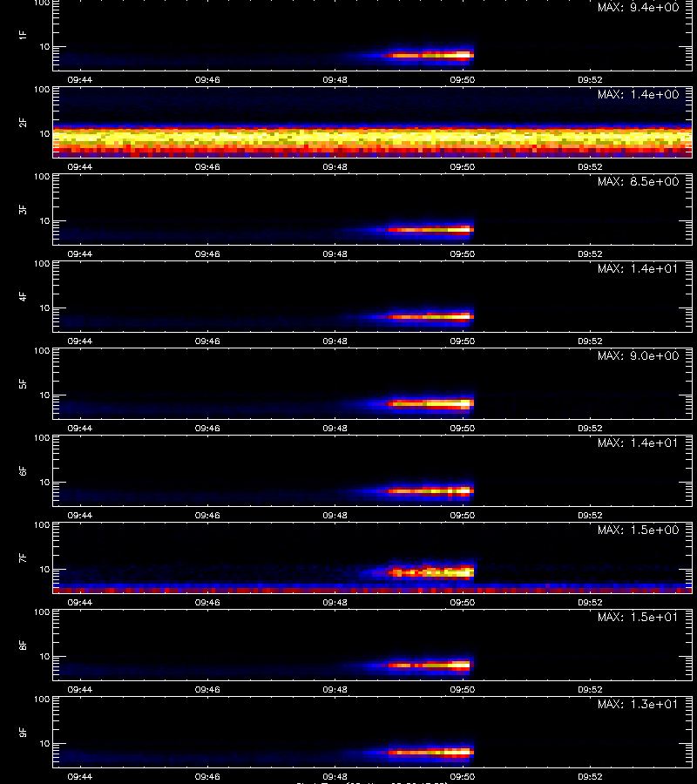Click the 09:50 tick label under panel 4F

[x=463, y=341]
